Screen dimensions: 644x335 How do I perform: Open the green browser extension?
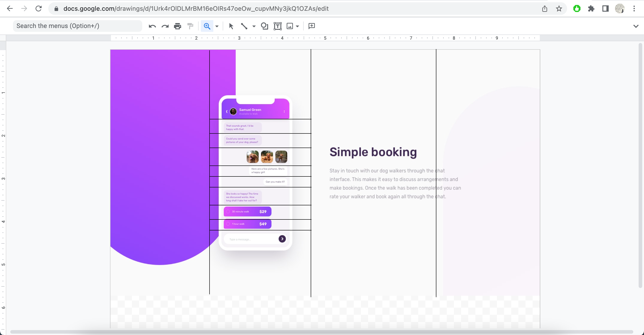577,9
